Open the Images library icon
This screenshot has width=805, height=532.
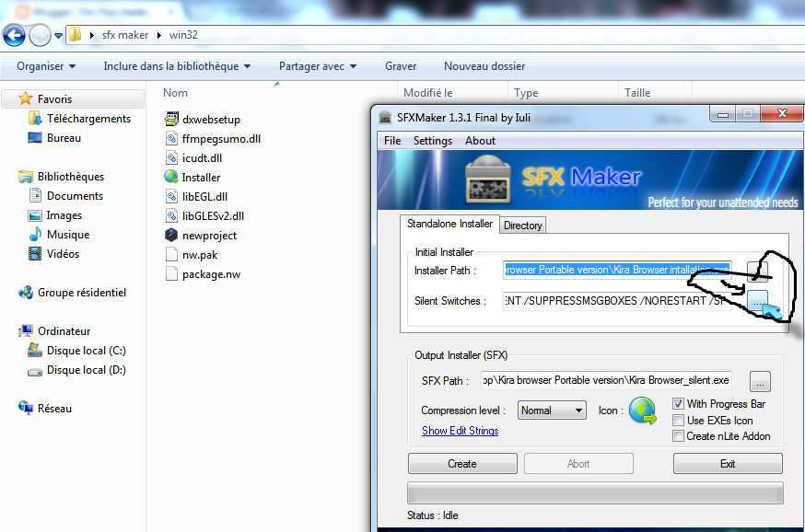35,215
